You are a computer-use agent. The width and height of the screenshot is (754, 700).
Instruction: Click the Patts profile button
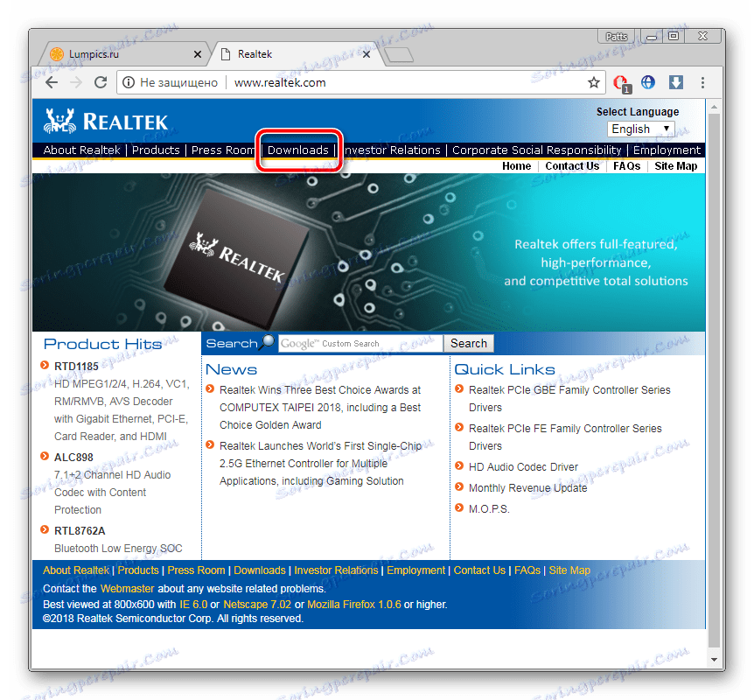point(617,37)
